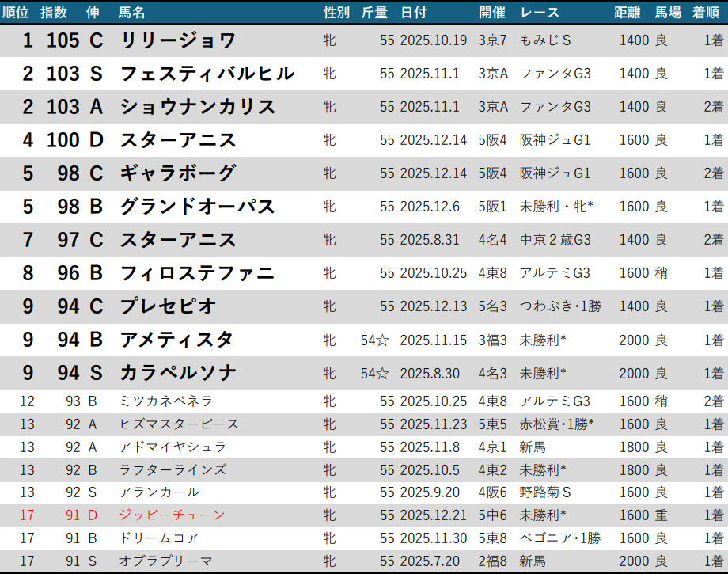
Task: Open the フェスティバルヒル horse entry
Action: [207, 74]
